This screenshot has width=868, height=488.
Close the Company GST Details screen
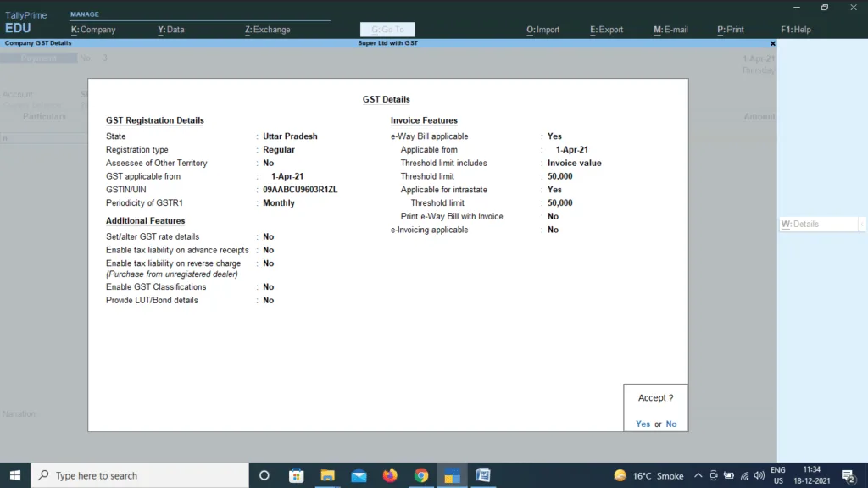(772, 43)
